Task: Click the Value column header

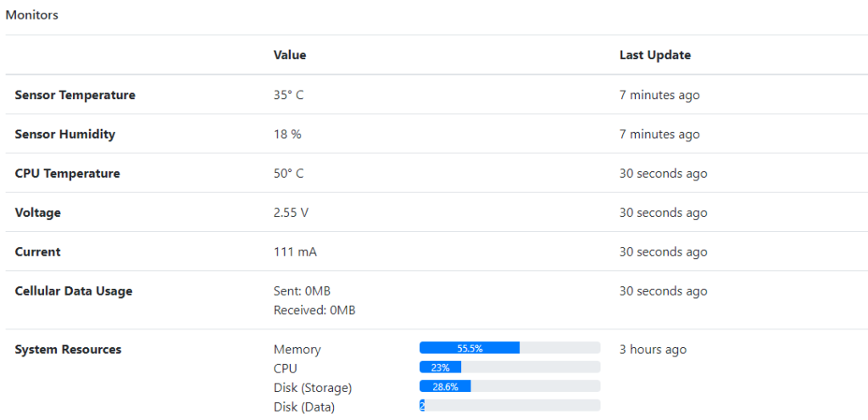Action: (290, 55)
